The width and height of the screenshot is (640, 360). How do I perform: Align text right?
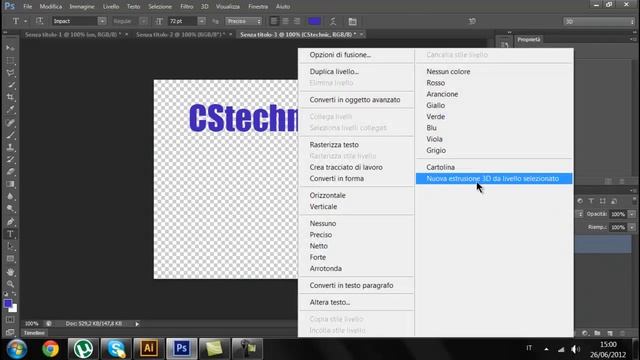click(297, 21)
